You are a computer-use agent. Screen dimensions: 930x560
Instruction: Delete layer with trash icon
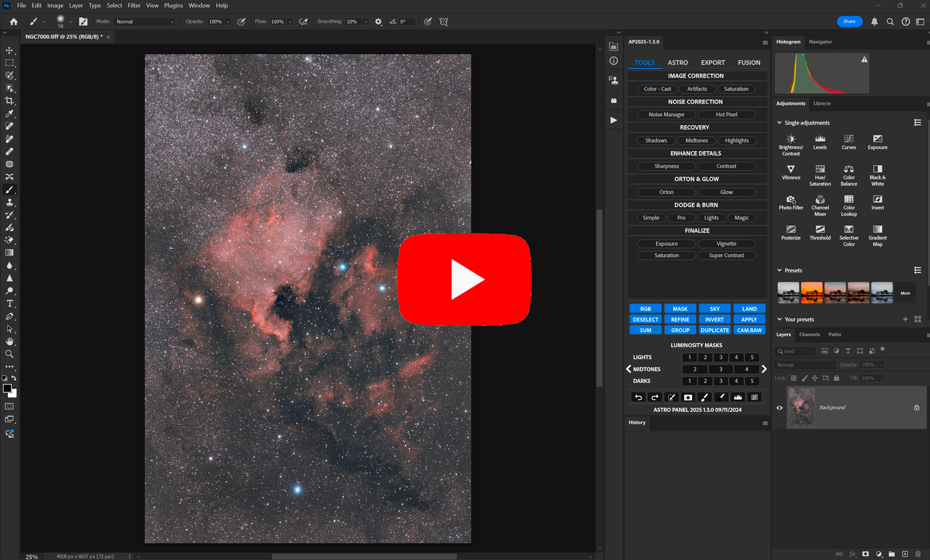tap(918, 554)
